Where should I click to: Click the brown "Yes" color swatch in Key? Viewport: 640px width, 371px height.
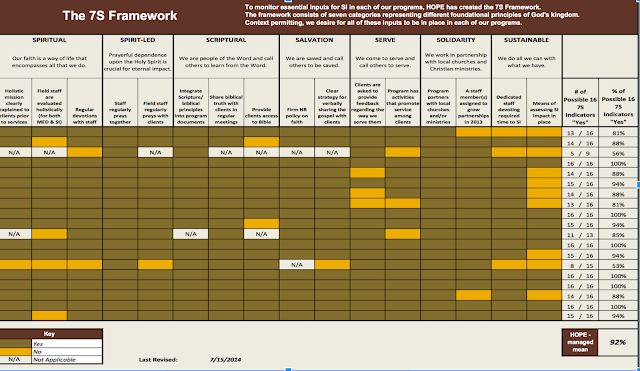point(15,343)
